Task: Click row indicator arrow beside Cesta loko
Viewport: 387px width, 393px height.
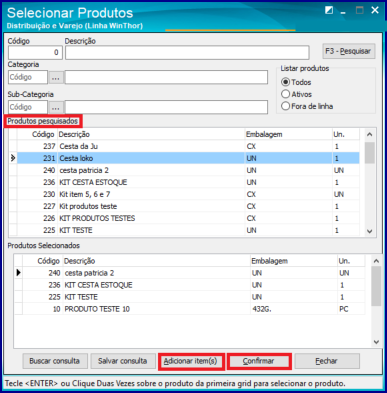Action: coord(13,158)
